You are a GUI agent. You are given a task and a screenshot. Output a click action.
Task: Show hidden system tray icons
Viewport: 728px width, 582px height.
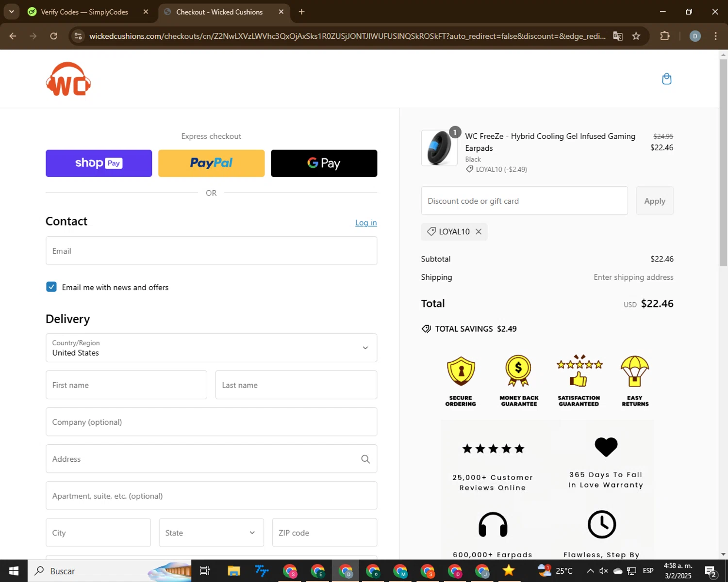[x=590, y=571]
